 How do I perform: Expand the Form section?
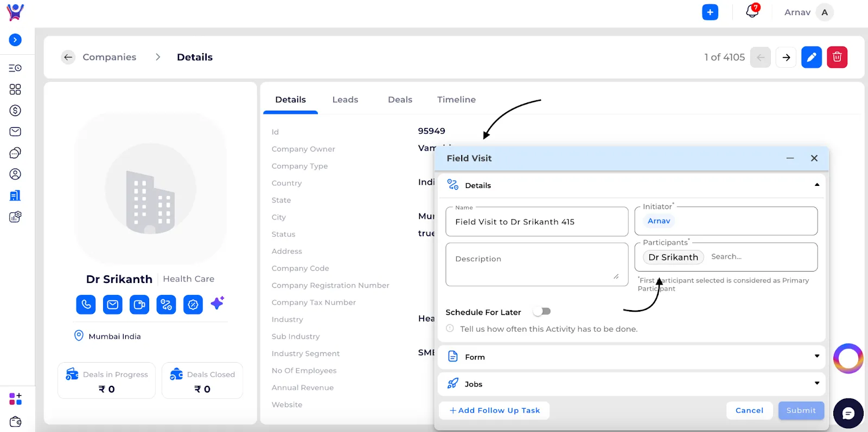(631, 357)
